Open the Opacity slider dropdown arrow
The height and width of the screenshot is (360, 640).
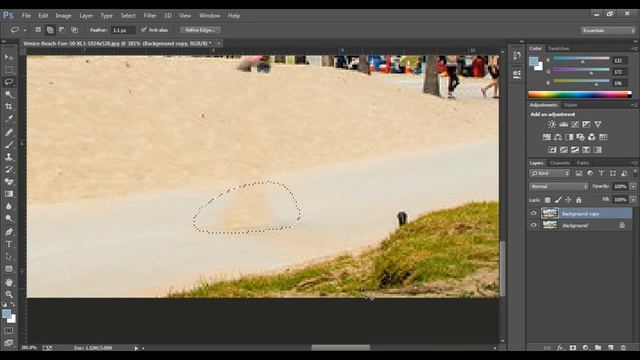[633, 186]
